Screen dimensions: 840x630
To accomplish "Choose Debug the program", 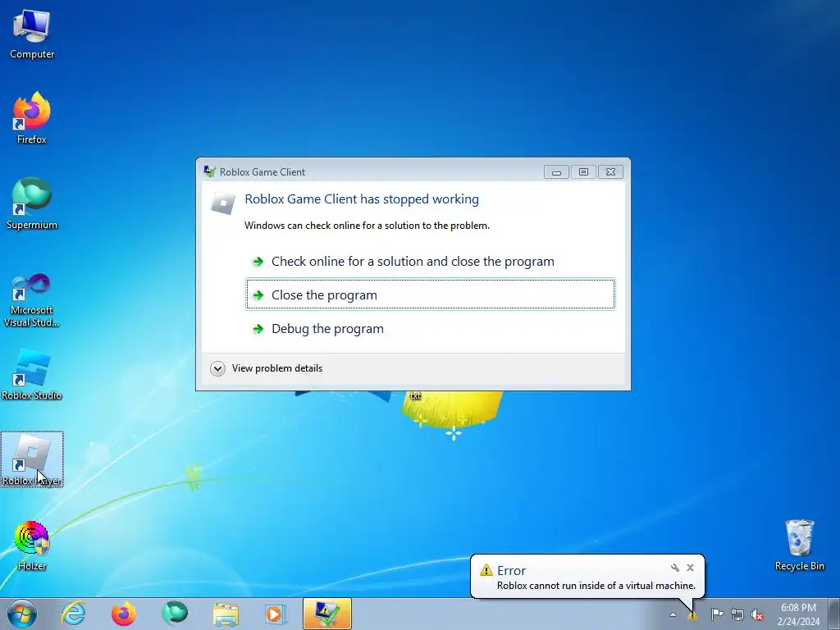I will (x=430, y=328).
